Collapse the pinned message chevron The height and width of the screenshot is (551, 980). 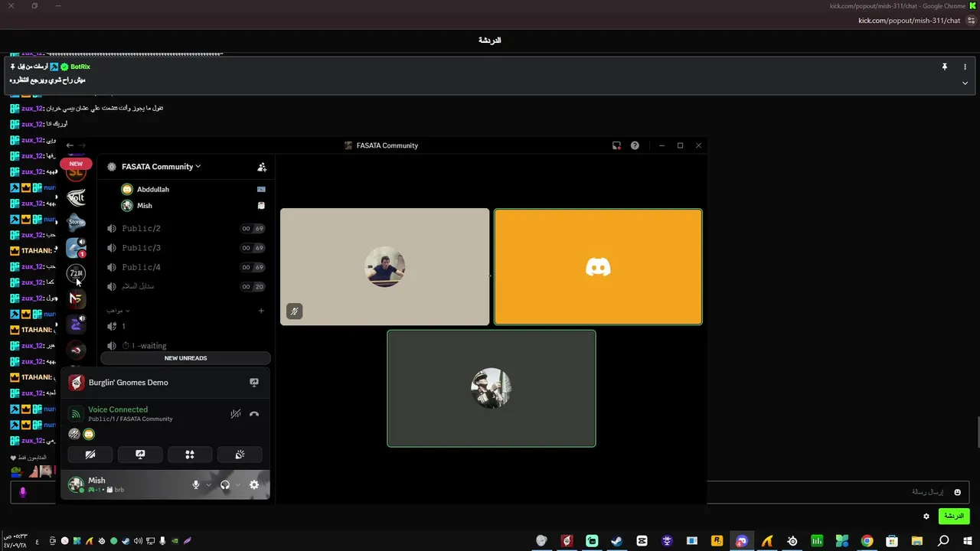point(965,83)
